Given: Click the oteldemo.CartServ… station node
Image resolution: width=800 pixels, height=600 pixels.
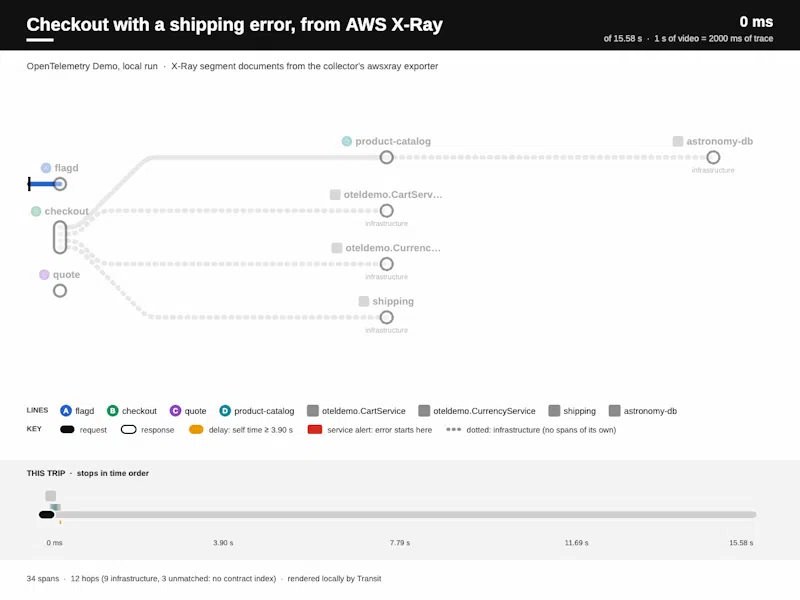Looking at the screenshot, I should click(x=387, y=211).
